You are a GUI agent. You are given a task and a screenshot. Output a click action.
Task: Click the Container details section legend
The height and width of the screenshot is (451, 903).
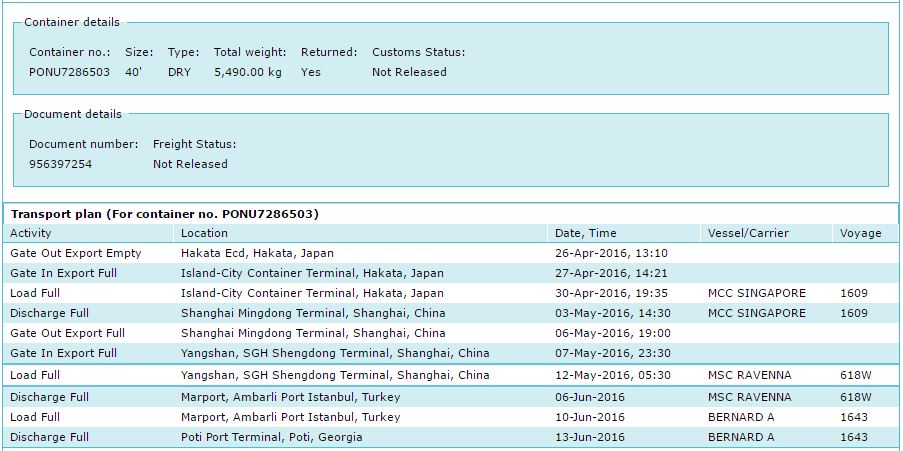click(72, 22)
